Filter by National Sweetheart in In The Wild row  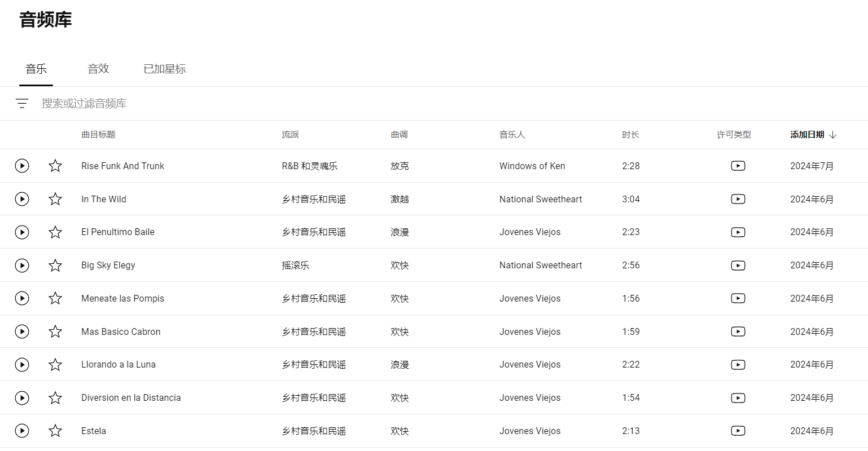[x=541, y=199]
